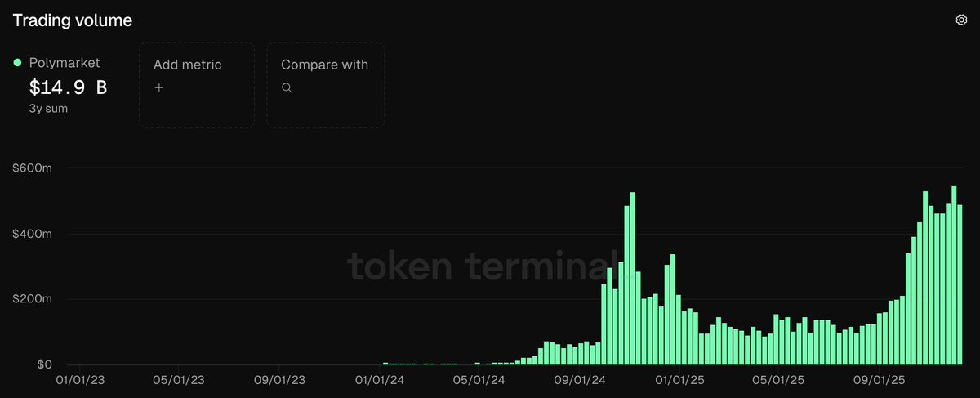Screen dimensions: 980x398
Task: Click the tallest bar at far right
Action: (954, 275)
